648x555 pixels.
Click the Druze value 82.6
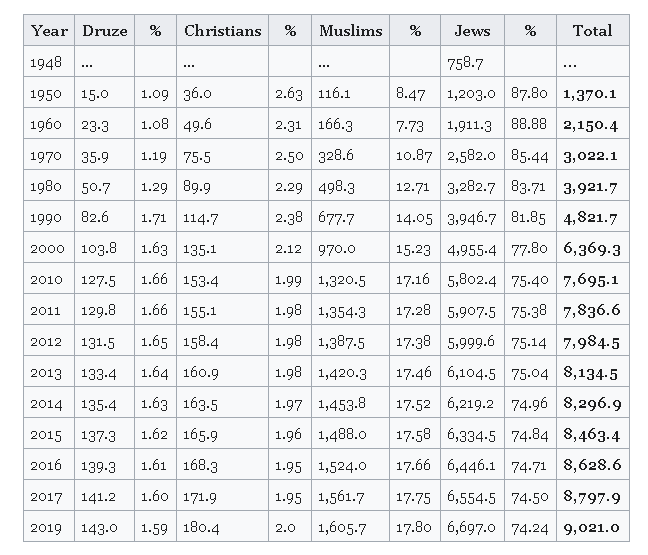(94, 218)
